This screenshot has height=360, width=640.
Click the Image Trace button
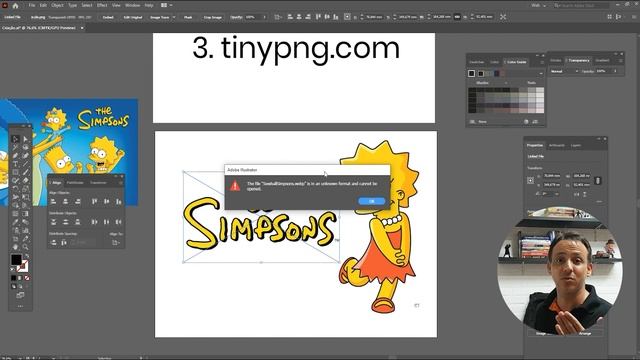click(160, 17)
